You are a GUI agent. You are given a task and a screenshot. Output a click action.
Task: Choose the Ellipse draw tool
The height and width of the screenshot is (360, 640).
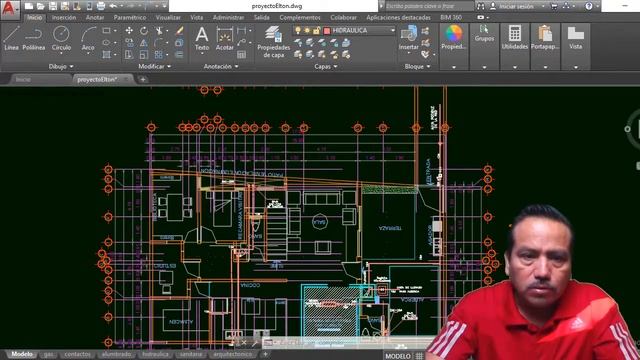click(107, 42)
